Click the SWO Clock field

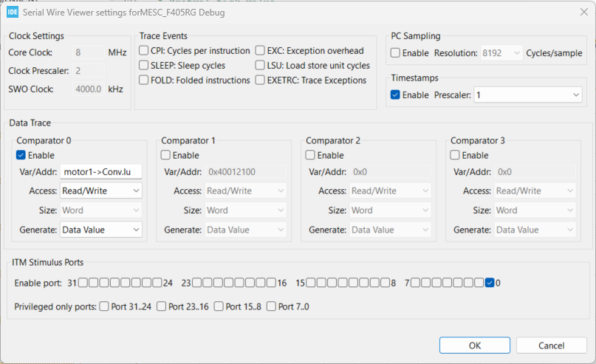(x=89, y=89)
